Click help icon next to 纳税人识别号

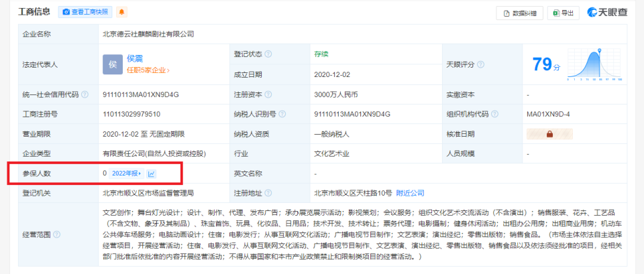[x=282, y=115]
